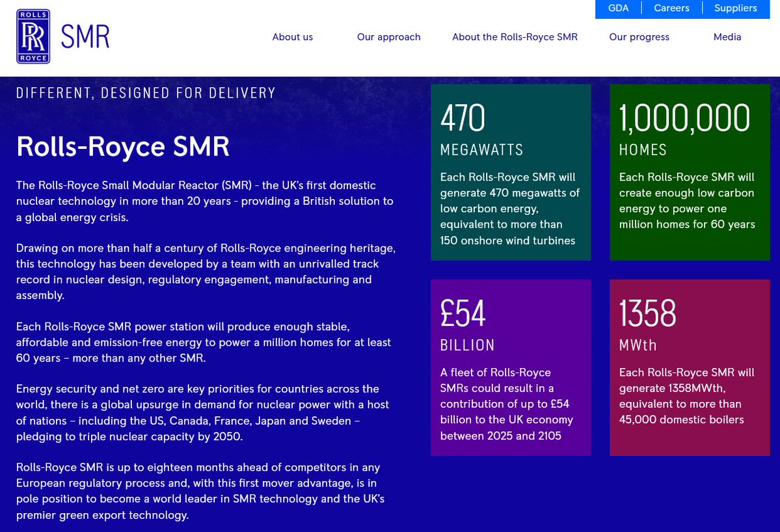This screenshot has width=780, height=532.
Task: Click paragraph starting 'Energy security and net zero'
Action: 202,413
